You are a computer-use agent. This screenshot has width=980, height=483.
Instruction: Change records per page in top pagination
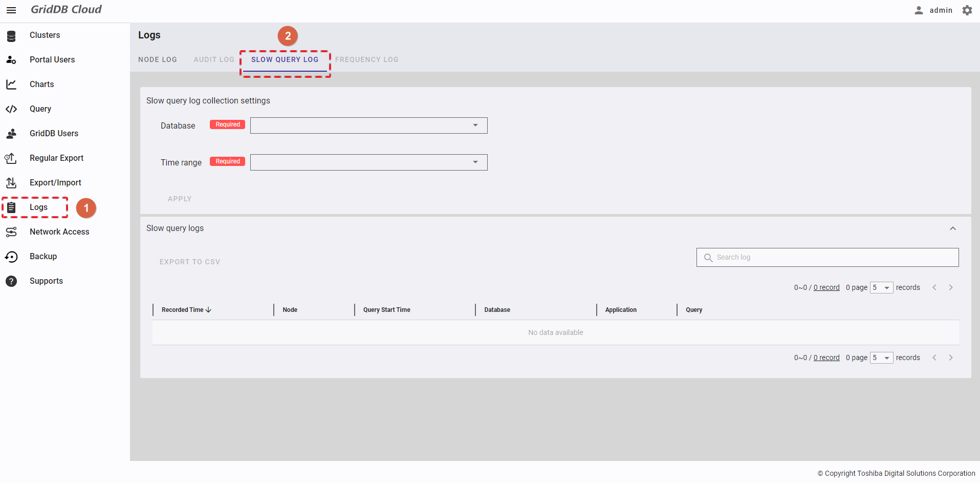click(x=881, y=288)
